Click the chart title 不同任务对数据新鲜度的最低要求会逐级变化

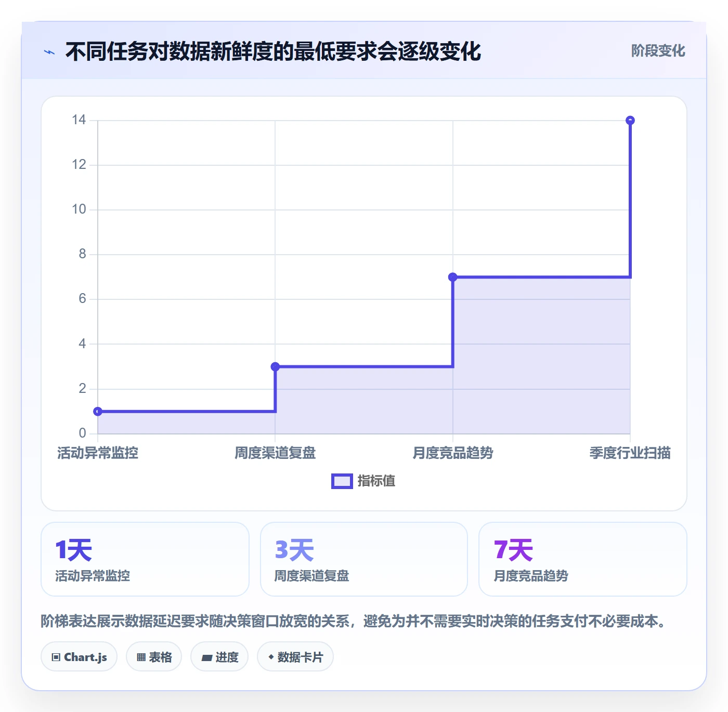tap(273, 51)
